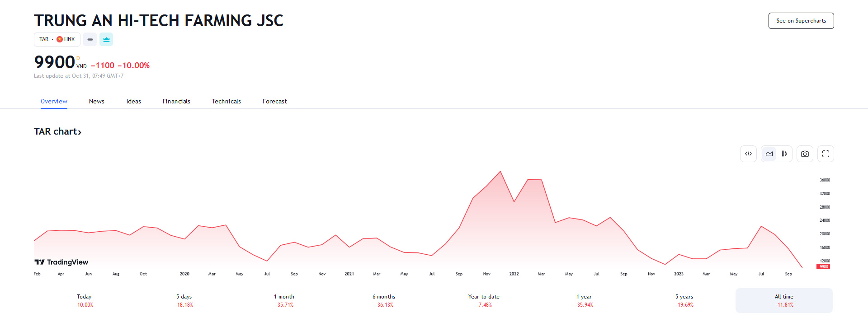Choose the Year to date range
The image size is (868, 336).
(484, 300)
